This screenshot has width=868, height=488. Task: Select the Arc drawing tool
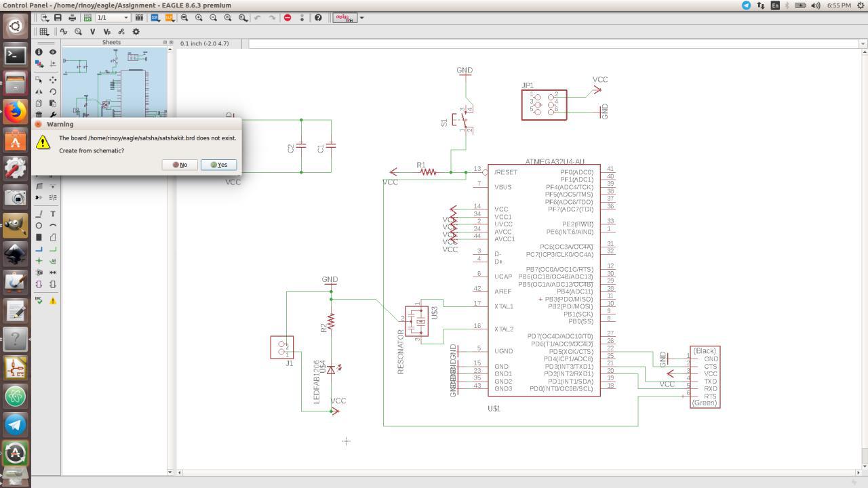(x=52, y=226)
